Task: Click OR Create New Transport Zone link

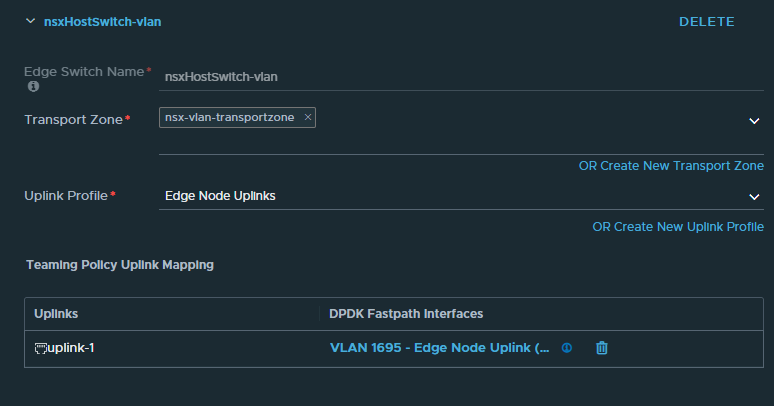Action: (671, 166)
